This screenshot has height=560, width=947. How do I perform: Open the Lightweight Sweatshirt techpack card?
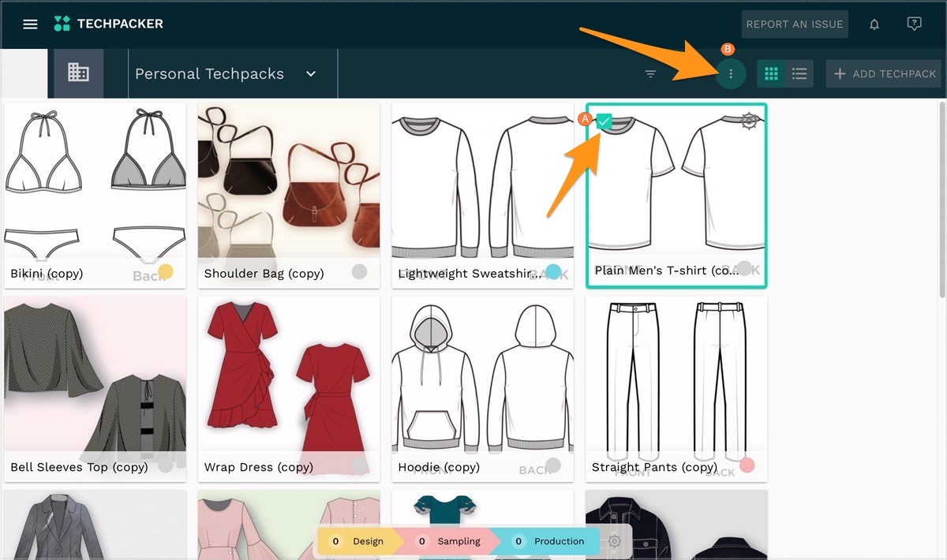(483, 196)
